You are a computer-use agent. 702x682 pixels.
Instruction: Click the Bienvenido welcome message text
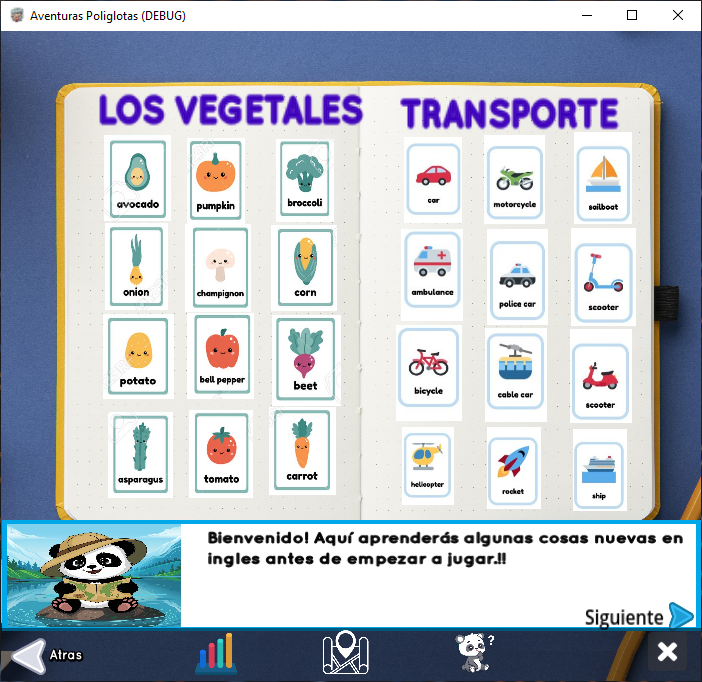click(x=445, y=548)
